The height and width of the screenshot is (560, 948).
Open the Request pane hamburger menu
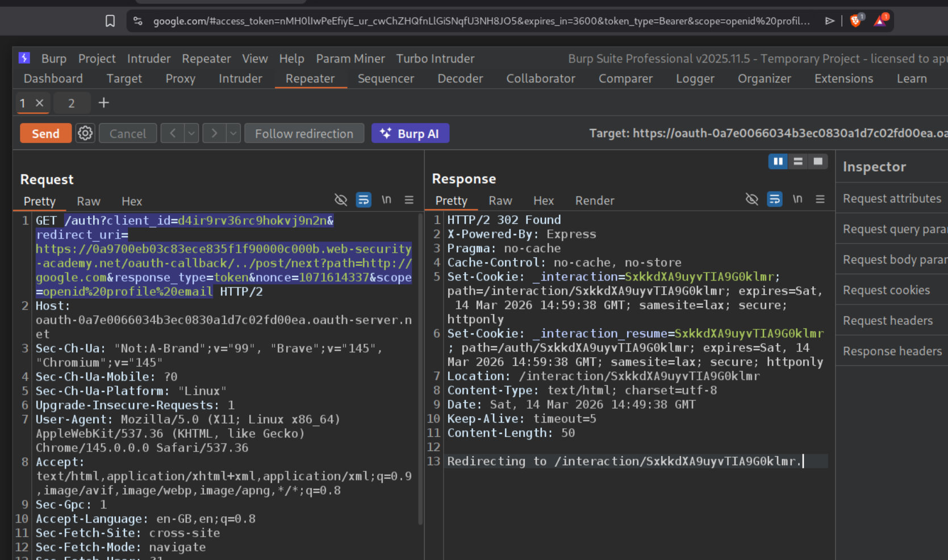point(409,200)
